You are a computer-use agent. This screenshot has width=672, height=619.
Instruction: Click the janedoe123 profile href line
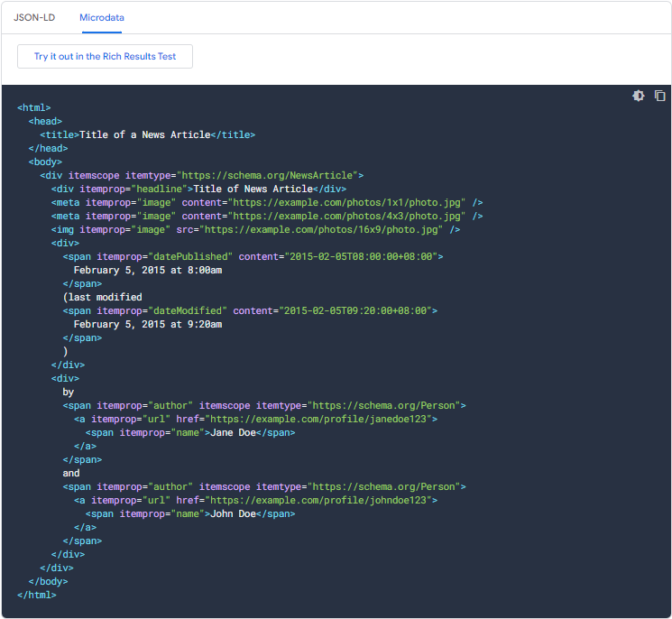tap(255, 420)
